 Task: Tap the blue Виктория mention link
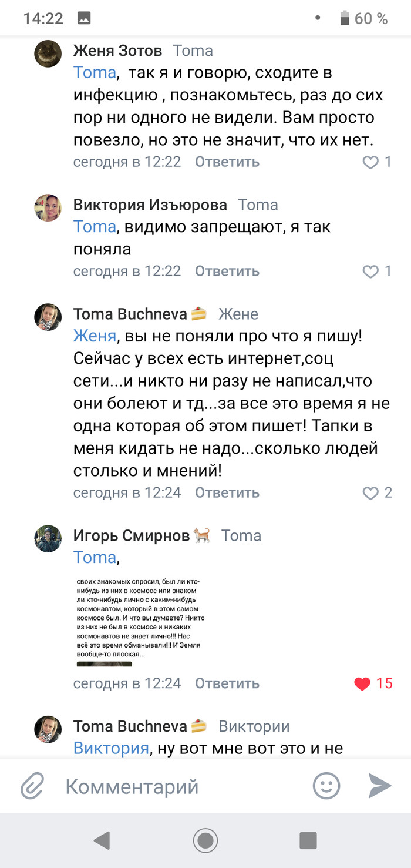coord(110,749)
